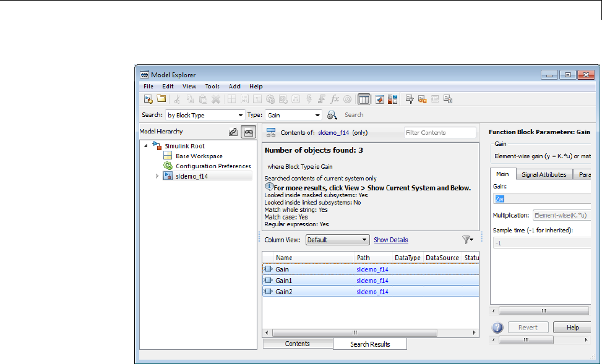The image size is (602, 364).
Task: Open the Column View Default dropdown
Action: point(338,240)
